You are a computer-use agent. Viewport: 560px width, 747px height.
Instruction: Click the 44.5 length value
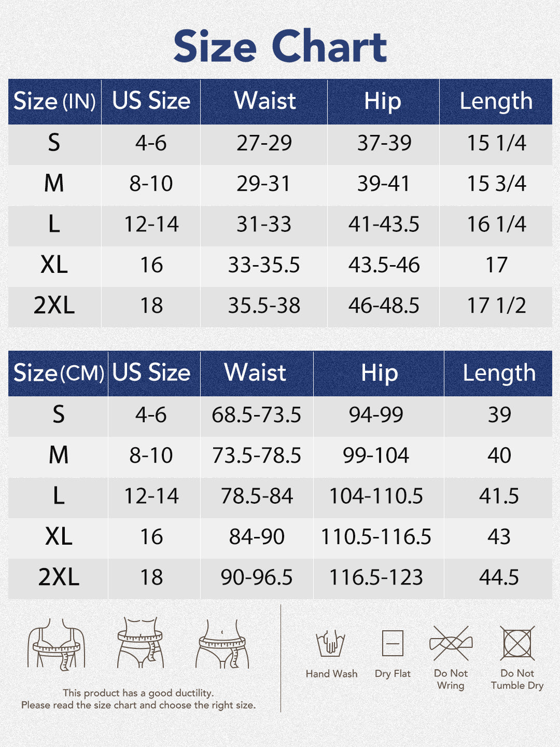499,577
